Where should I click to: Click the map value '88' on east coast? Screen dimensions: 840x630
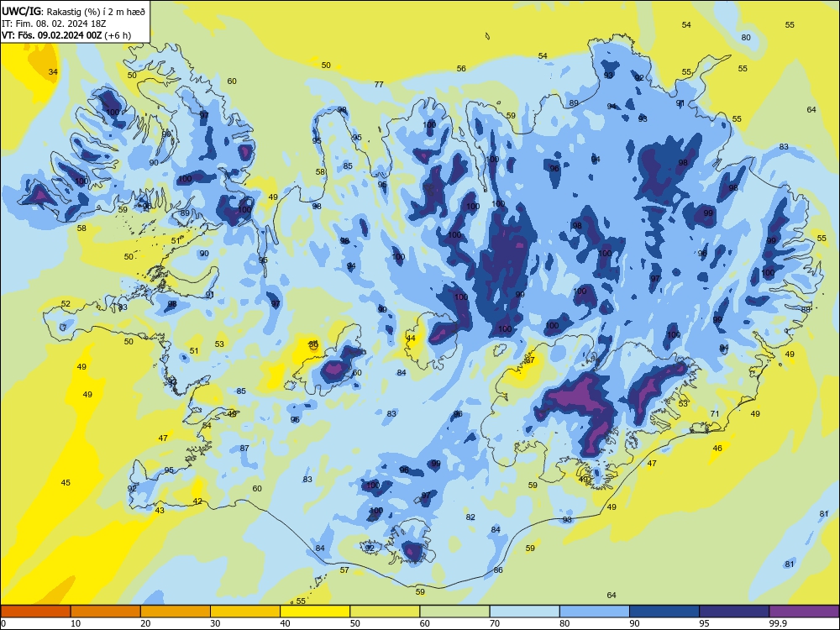pos(806,310)
